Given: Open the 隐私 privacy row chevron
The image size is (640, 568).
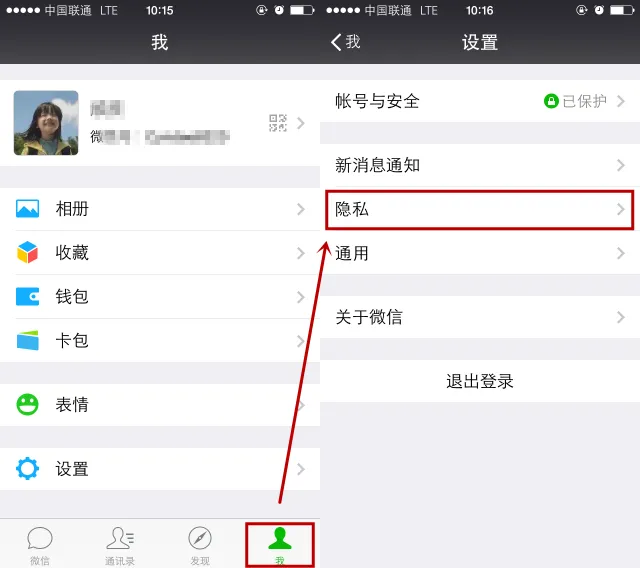Looking at the screenshot, I should click(621, 209).
